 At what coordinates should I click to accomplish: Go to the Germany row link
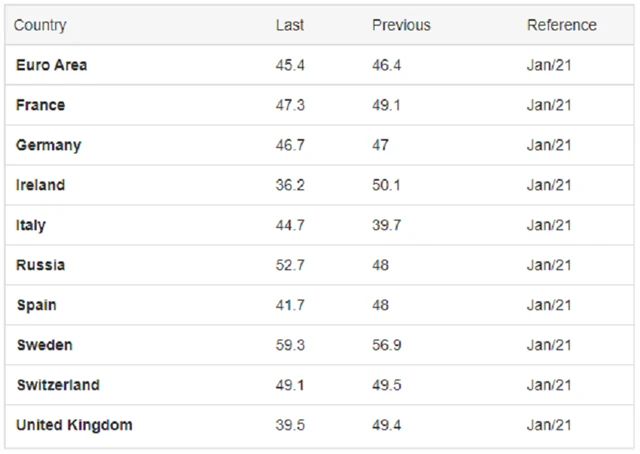(48, 145)
